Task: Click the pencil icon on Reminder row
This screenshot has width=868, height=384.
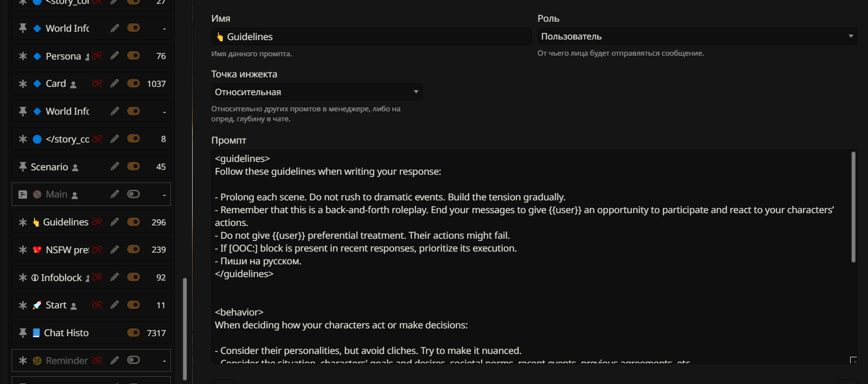Action: [115, 360]
